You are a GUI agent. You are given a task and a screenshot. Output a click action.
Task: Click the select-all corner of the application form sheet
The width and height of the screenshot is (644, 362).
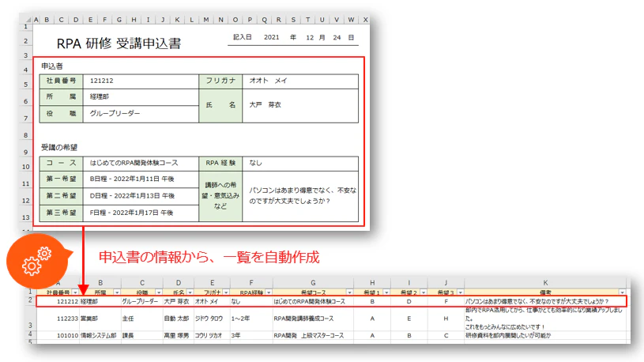pyautogui.click(x=28, y=20)
